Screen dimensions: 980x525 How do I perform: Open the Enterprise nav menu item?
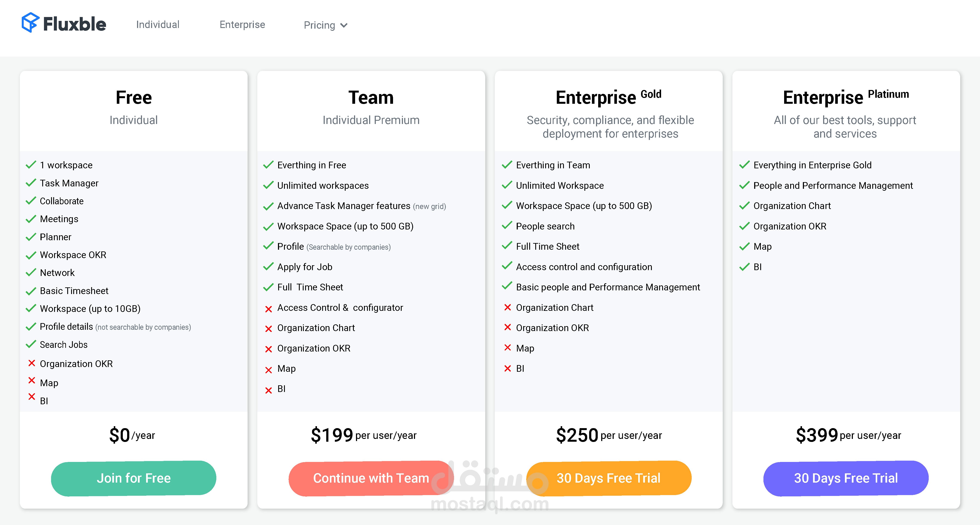[x=242, y=25]
